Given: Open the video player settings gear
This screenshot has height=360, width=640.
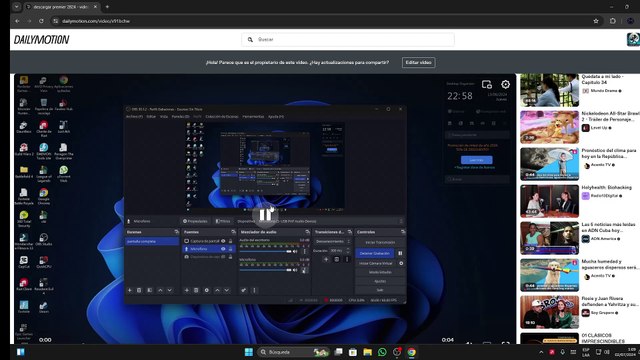Looking at the screenshot, I should point(505,84).
